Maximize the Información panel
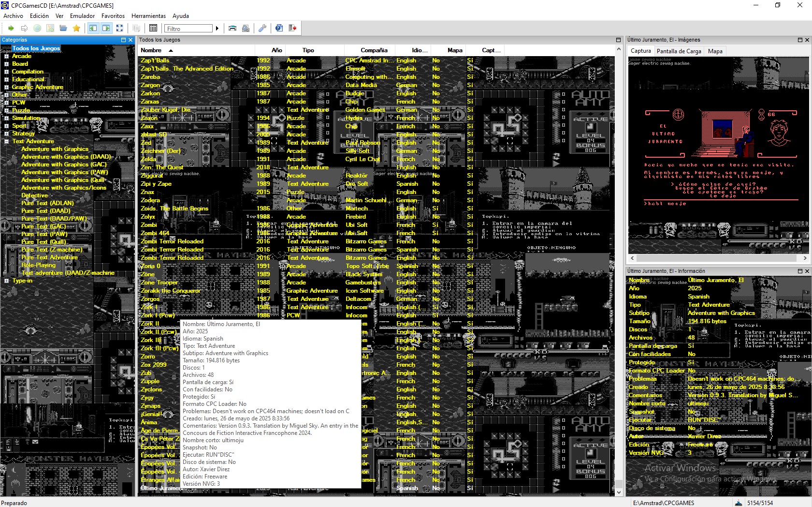This screenshot has height=507, width=812. tap(799, 271)
